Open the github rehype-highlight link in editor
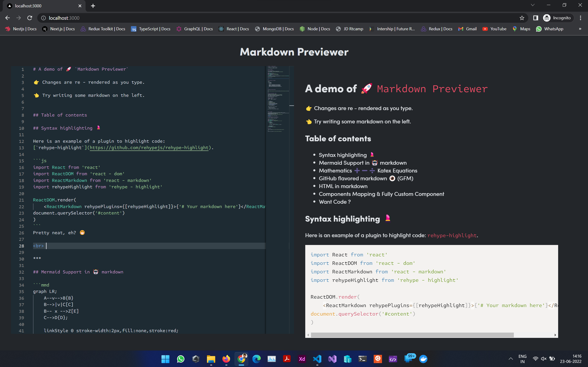The width and height of the screenshot is (588, 367). (149, 147)
